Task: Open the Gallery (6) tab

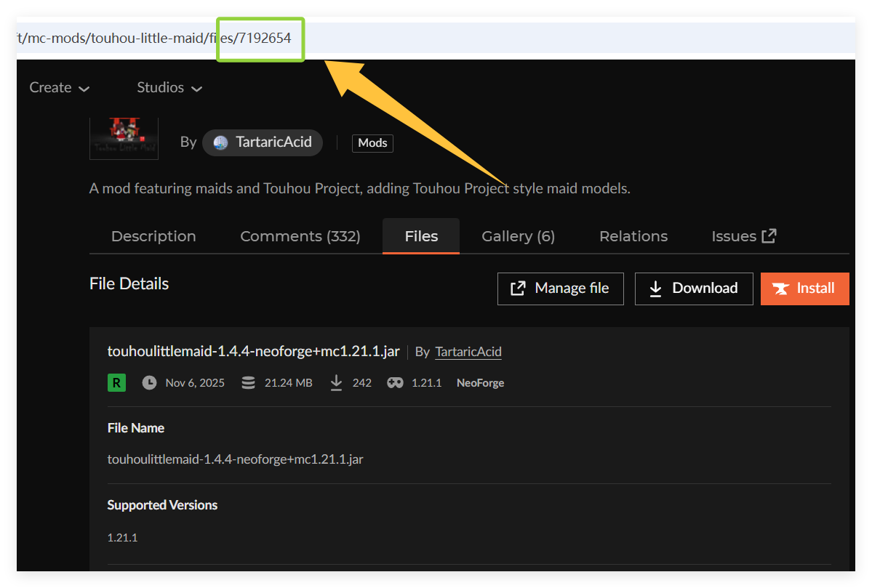Action: 518,236
